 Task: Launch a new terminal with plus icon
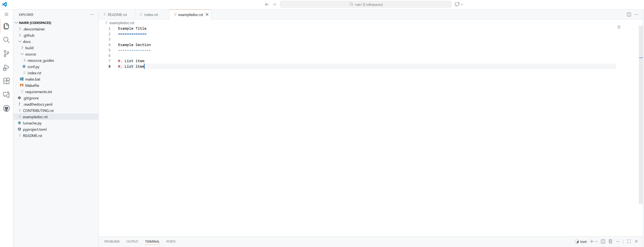pos(591,241)
